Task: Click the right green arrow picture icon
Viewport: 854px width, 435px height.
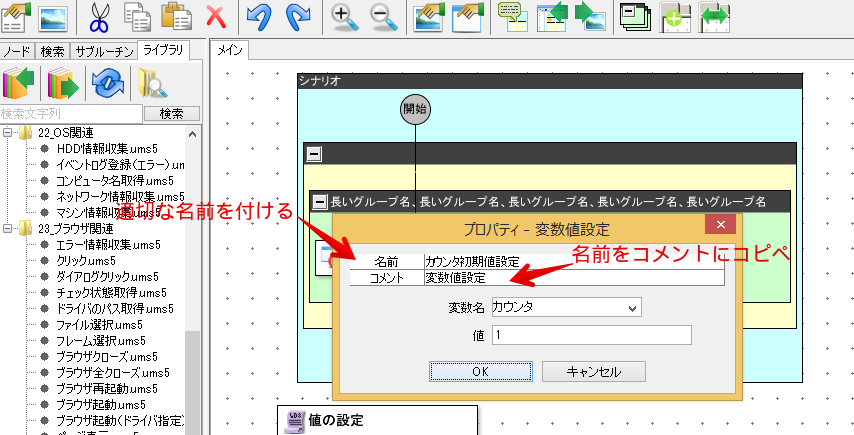Action: tap(591, 17)
